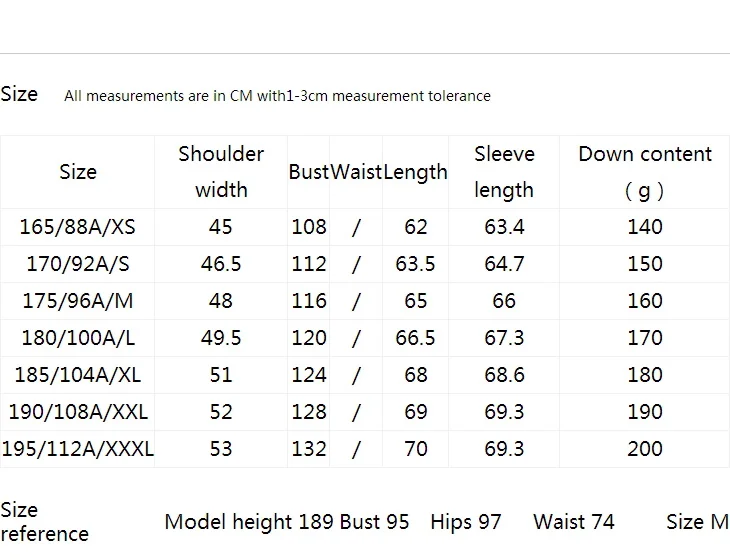Select the 180/100A/L size label
The width and height of the screenshot is (730, 560).
point(78,338)
